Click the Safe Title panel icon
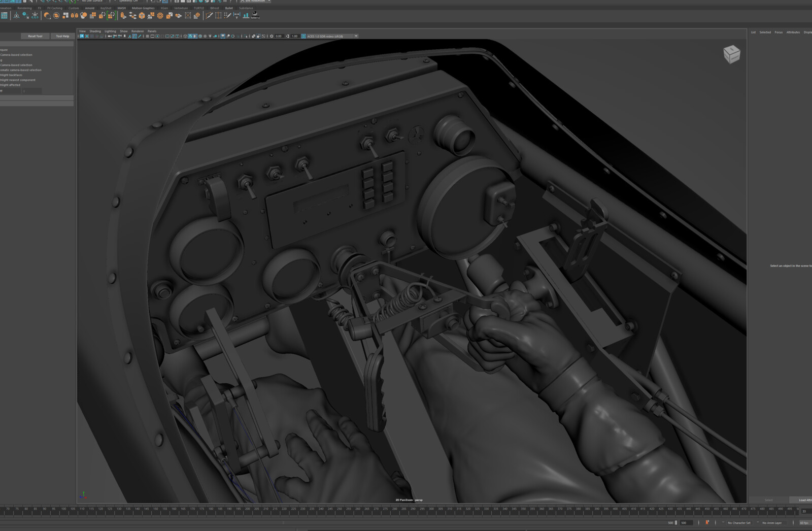Screen dimensions: 812x531 (x=177, y=36)
